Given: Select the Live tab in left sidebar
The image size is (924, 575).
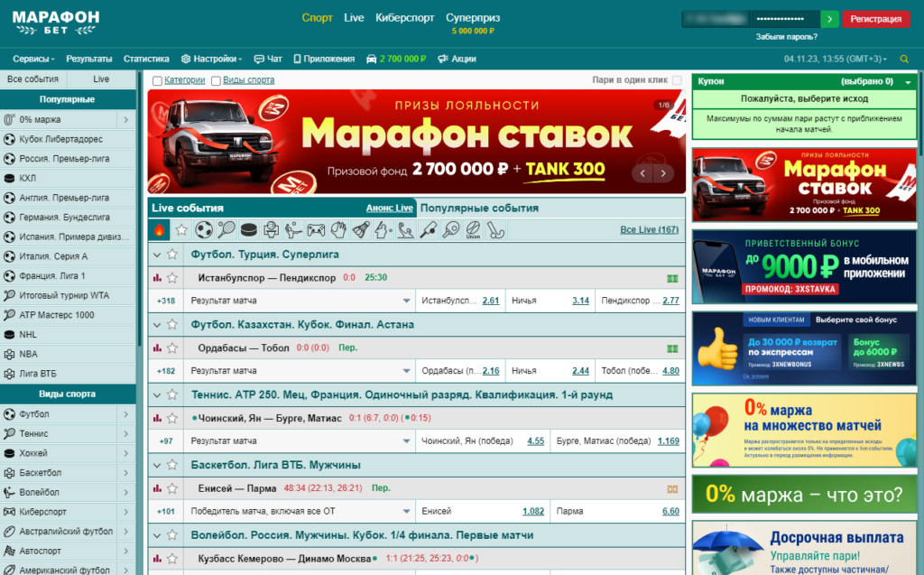Looking at the screenshot, I should (101, 79).
